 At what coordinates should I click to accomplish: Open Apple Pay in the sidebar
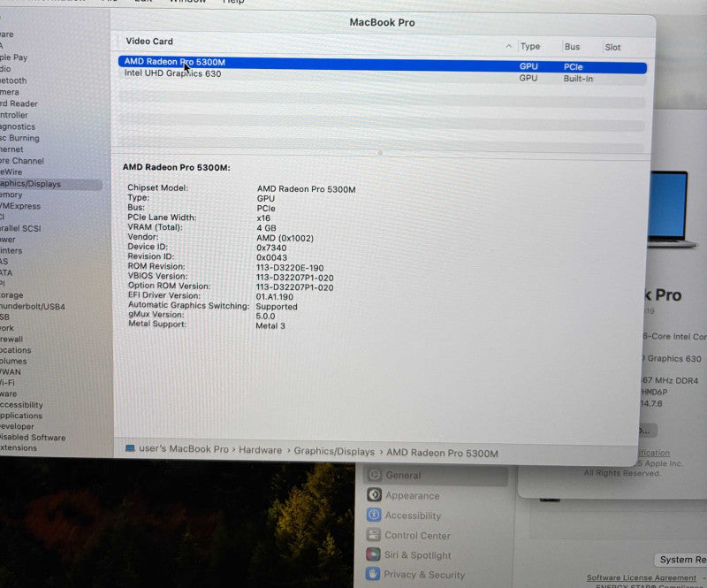coord(14,57)
